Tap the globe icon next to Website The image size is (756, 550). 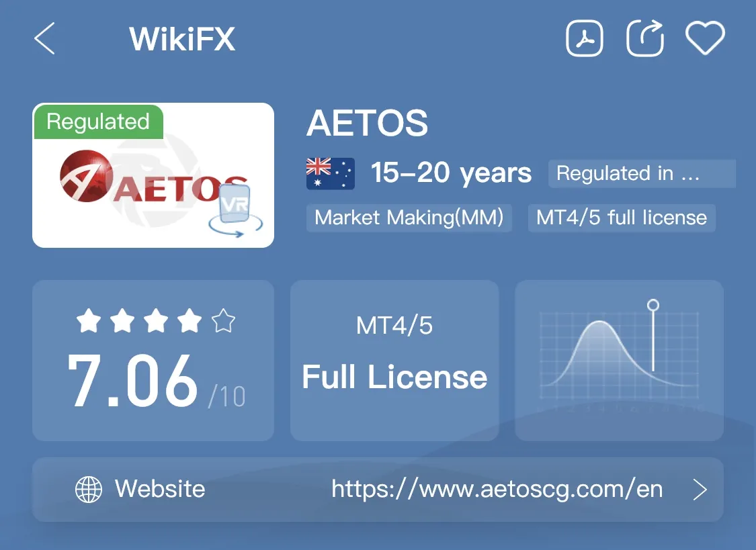tap(89, 490)
